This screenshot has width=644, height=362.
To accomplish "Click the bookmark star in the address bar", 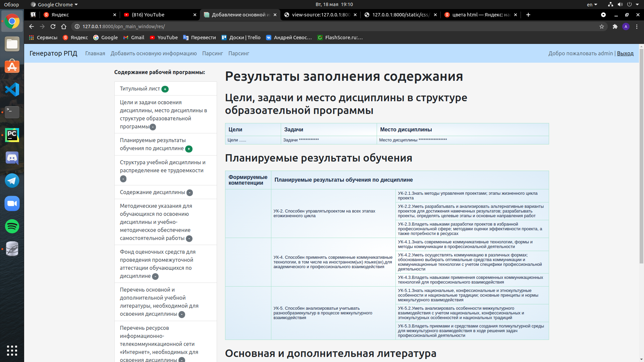I will pos(602,26).
